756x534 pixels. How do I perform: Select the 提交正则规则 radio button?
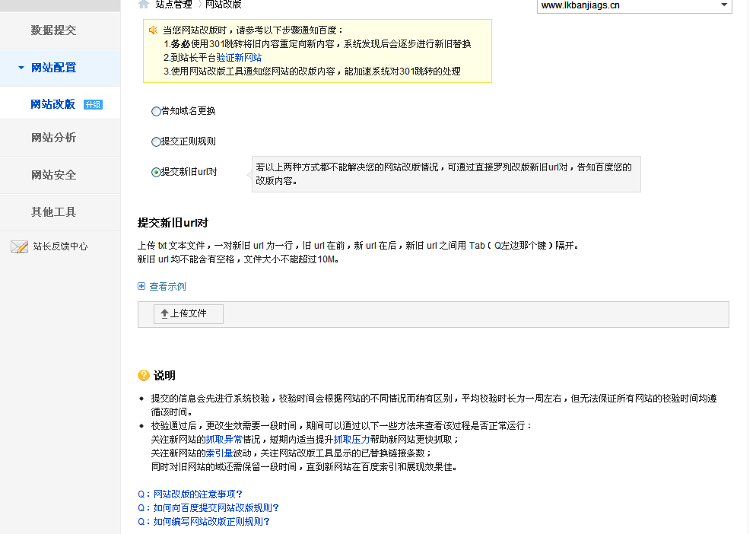click(x=156, y=141)
